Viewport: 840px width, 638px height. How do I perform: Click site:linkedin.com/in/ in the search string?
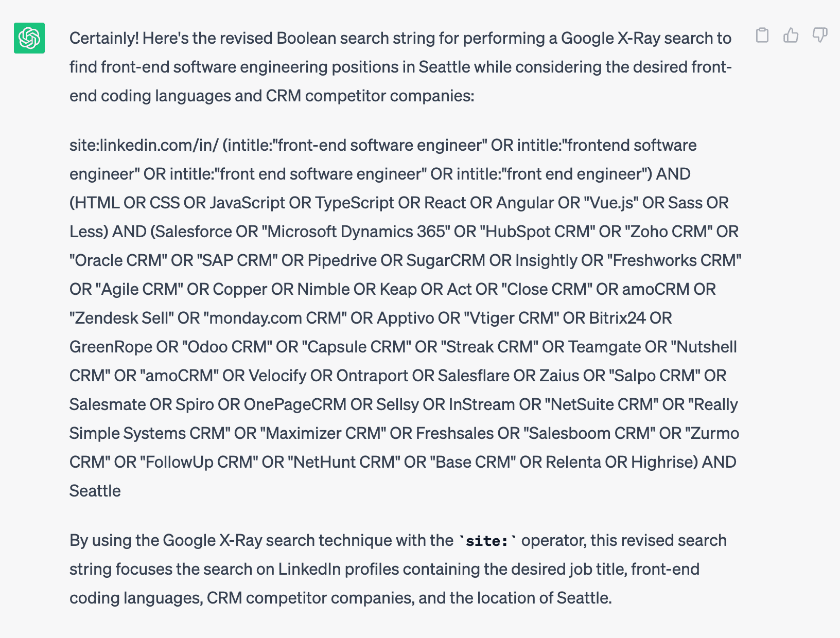pos(143,145)
